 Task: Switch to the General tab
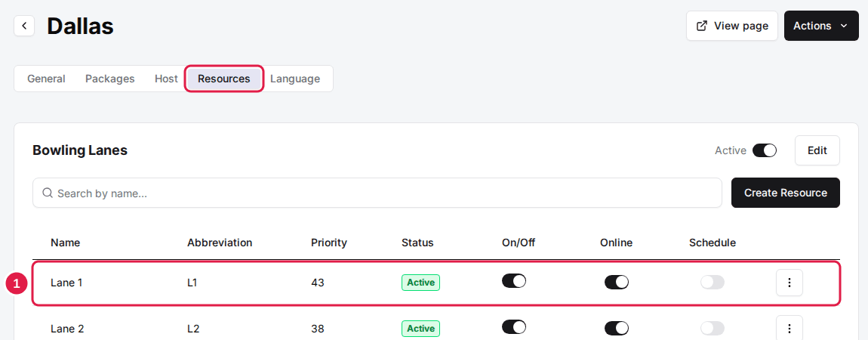tap(47, 79)
